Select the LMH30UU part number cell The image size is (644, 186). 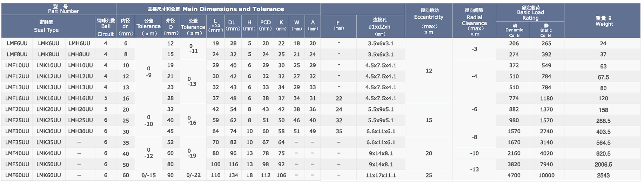(x=80, y=131)
